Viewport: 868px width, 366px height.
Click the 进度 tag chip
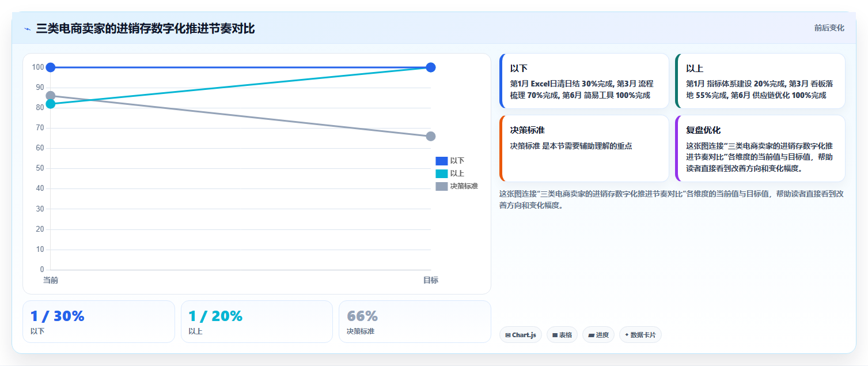tap(598, 335)
